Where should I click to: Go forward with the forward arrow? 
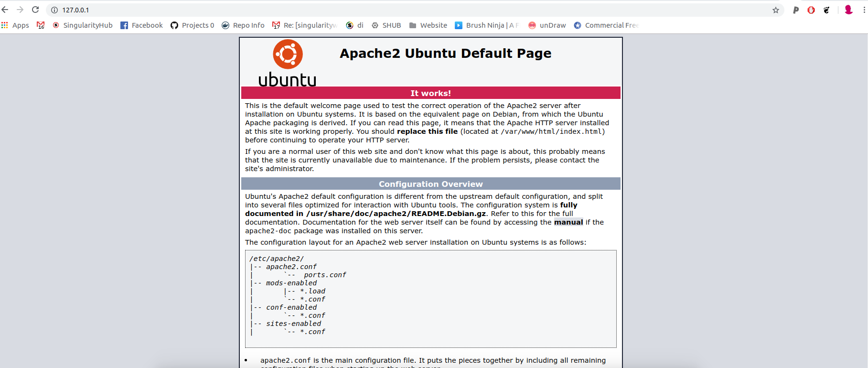point(20,10)
